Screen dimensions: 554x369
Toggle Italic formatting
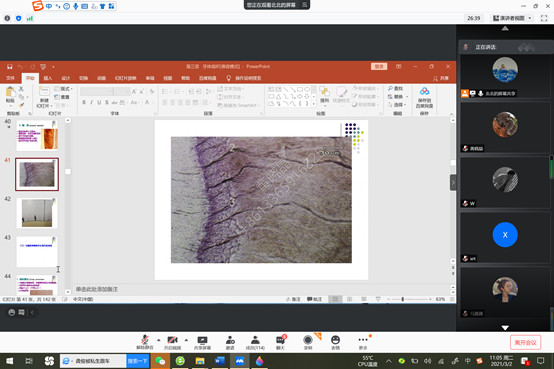(92, 102)
